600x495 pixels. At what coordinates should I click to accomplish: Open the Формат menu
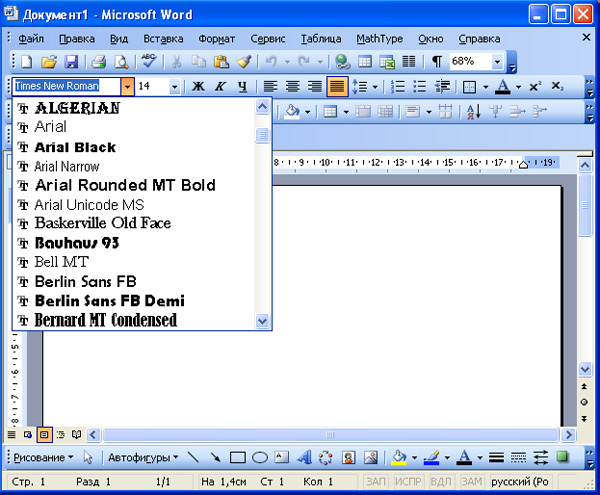[216, 39]
